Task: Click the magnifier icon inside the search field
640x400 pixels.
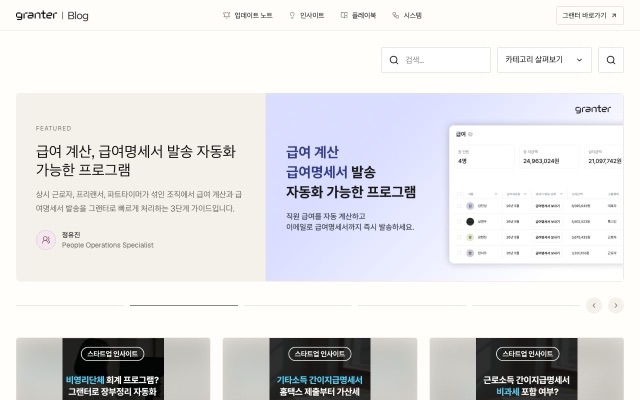Action: pos(394,60)
